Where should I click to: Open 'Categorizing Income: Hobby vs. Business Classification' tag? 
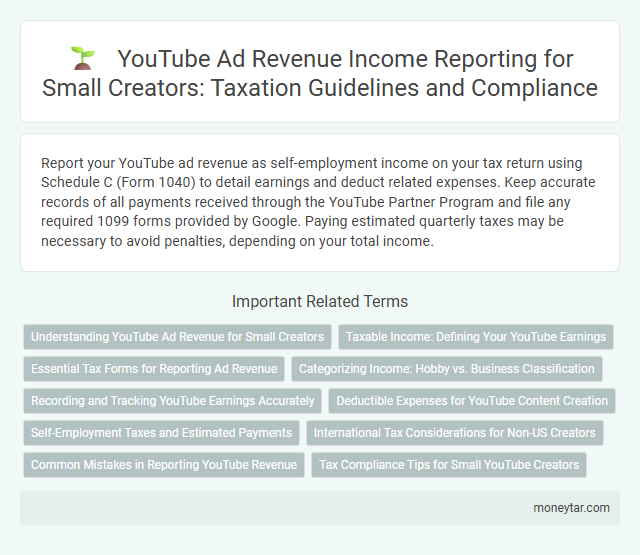447,369
